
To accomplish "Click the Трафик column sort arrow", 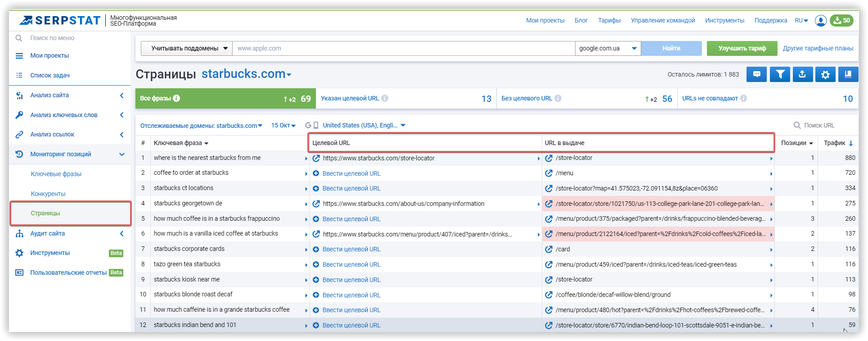I will tap(851, 143).
